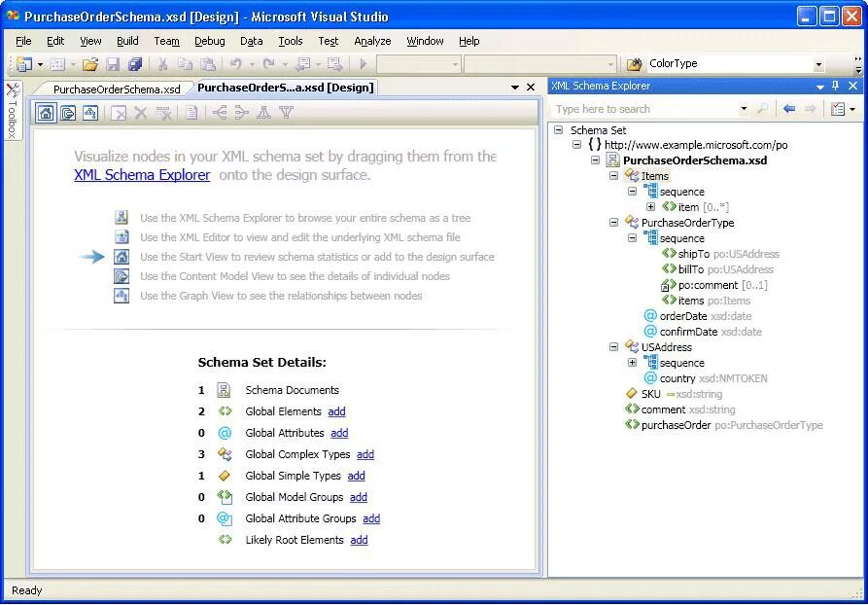Collapse the Items complex type node
Screen dimensions: 868x605
(613, 176)
